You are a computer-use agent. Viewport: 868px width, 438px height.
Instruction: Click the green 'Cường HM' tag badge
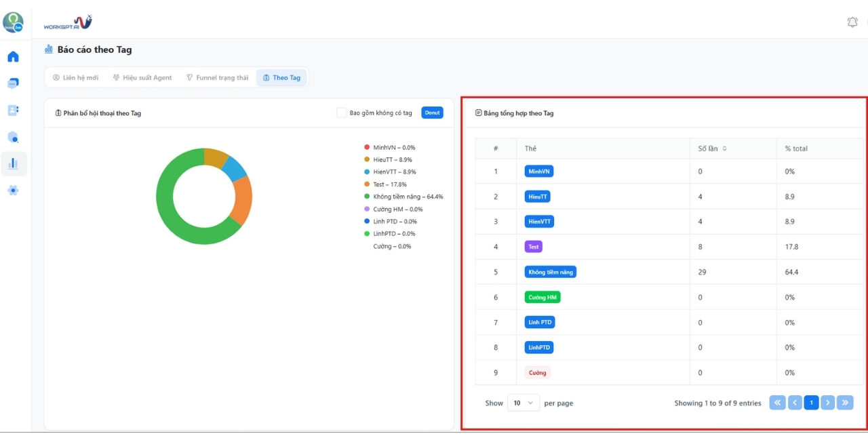(542, 297)
